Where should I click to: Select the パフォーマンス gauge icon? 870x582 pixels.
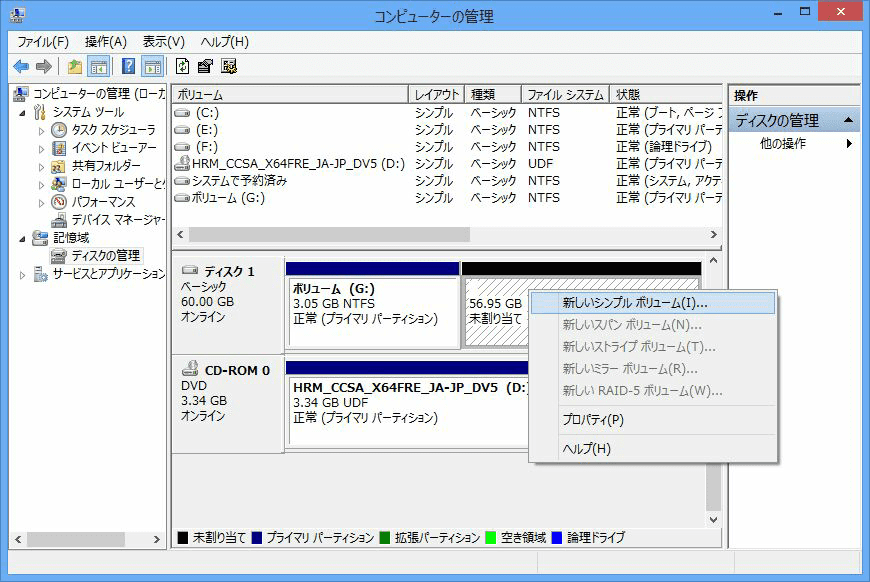56,201
